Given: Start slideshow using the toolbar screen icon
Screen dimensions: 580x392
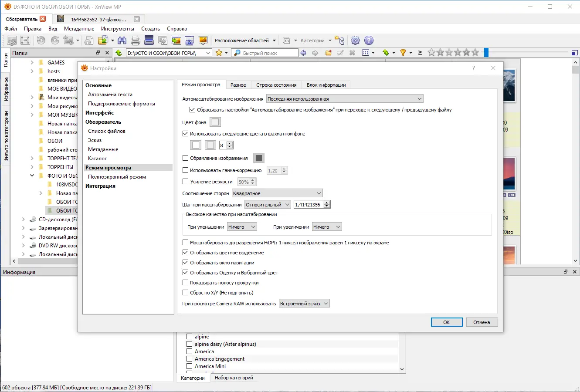Looking at the screenshot, I should (x=203, y=41).
